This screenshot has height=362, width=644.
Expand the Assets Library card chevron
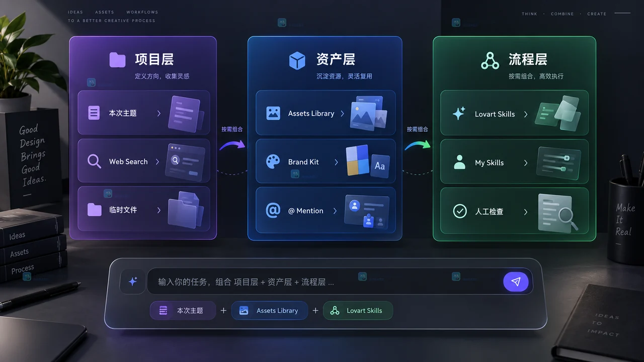point(343,113)
